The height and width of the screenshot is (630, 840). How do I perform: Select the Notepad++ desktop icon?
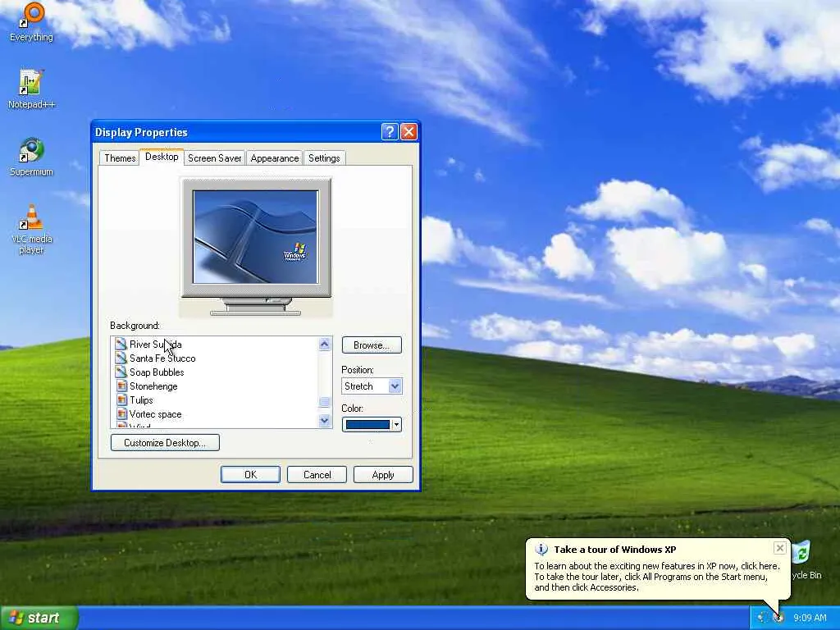(x=31, y=89)
